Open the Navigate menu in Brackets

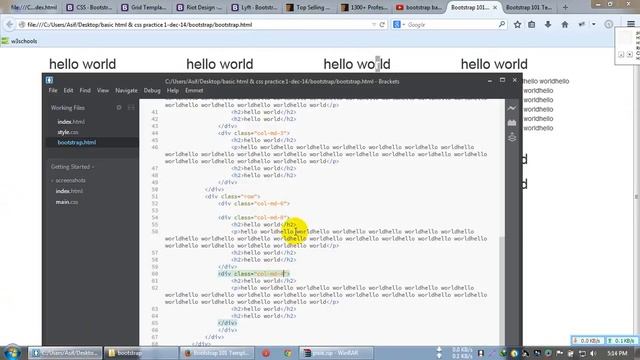[126, 91]
